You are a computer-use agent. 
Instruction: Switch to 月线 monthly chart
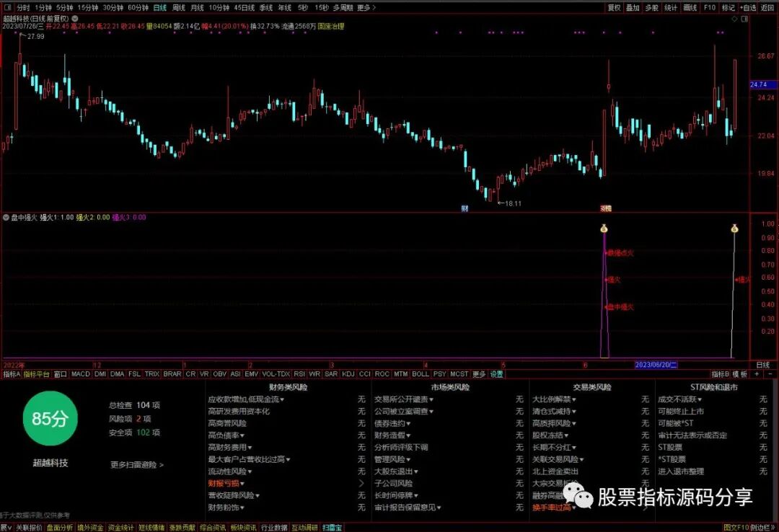point(197,7)
